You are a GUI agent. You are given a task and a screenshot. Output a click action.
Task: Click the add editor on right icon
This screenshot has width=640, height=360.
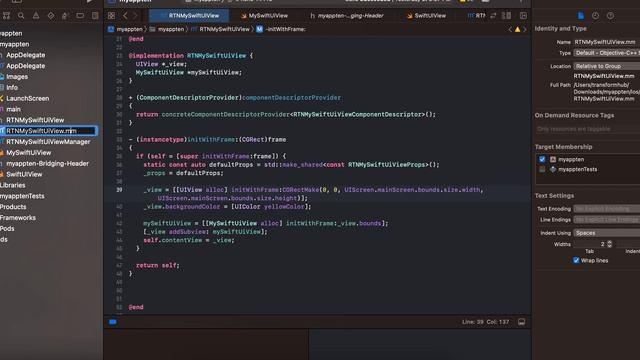point(523,16)
